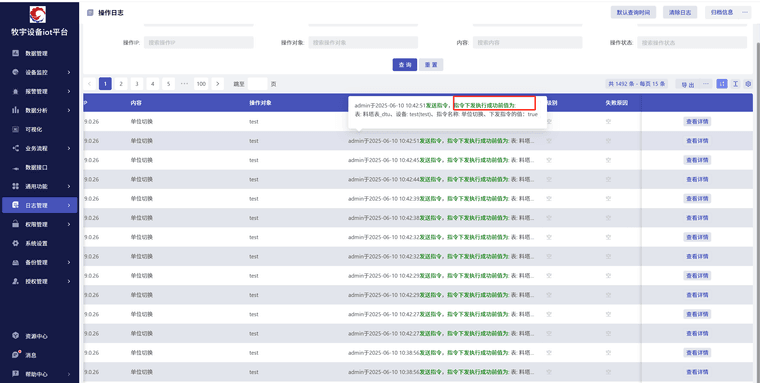Open the 操作状态 search selector
The height and width of the screenshot is (383, 760).
tap(692, 43)
